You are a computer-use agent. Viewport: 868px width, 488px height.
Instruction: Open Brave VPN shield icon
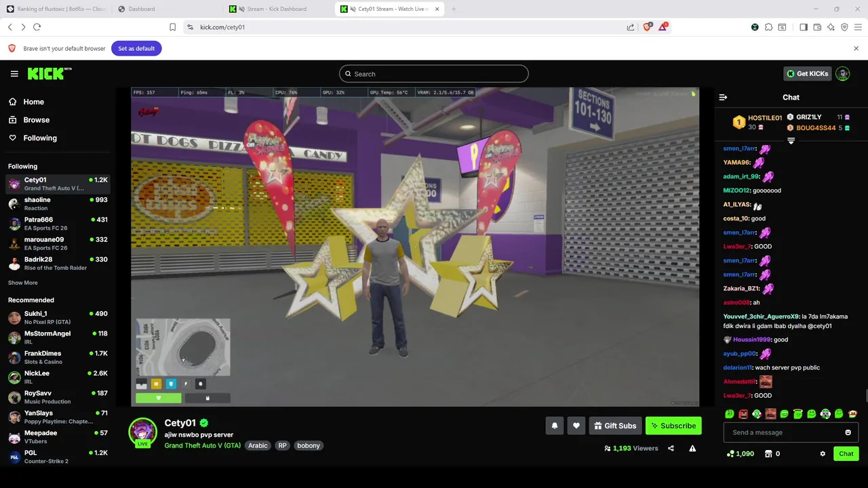coord(844,27)
